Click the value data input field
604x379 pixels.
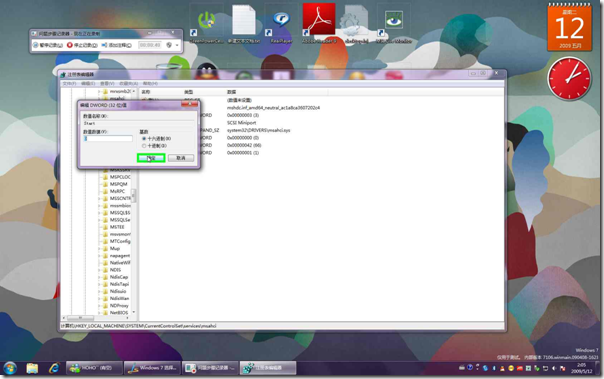[x=108, y=139]
